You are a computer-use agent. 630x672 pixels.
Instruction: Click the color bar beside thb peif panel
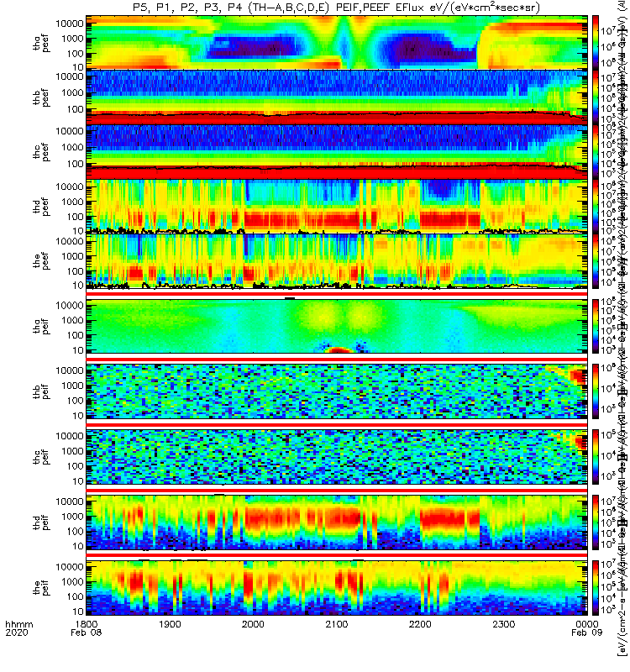tap(596, 391)
